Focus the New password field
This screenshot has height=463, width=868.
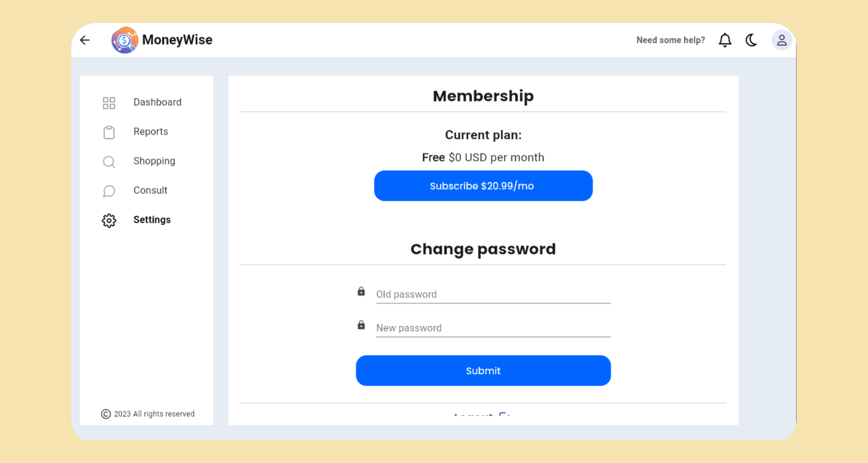pos(493,328)
